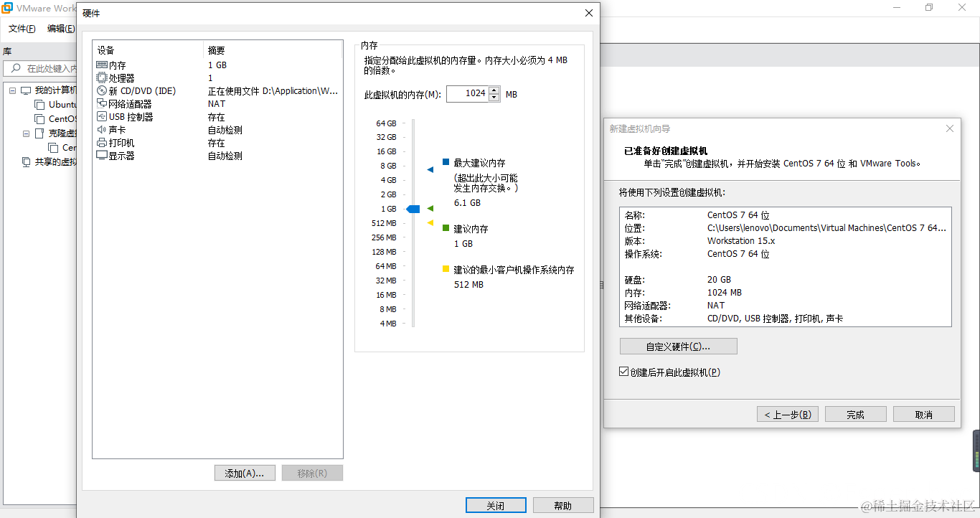Collapse the 我的计算机 tree node
This screenshot has height=518, width=980.
(11, 91)
